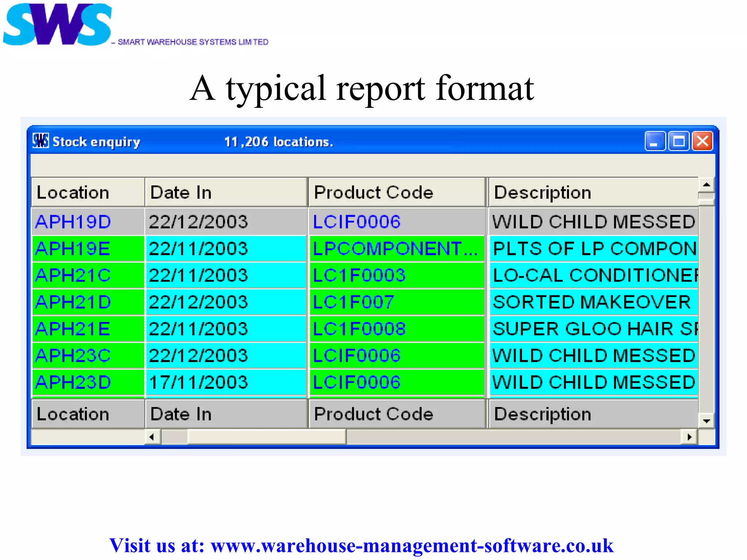Click product code LCIF0006 in APH23D row

(396, 382)
